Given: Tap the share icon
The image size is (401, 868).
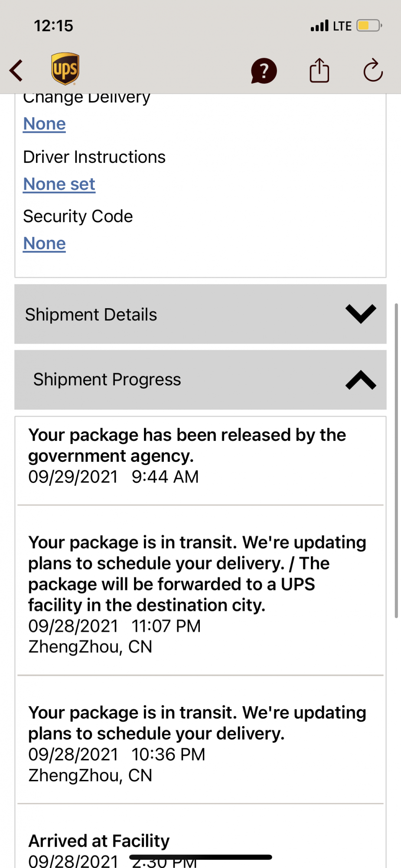Looking at the screenshot, I should pos(319,70).
